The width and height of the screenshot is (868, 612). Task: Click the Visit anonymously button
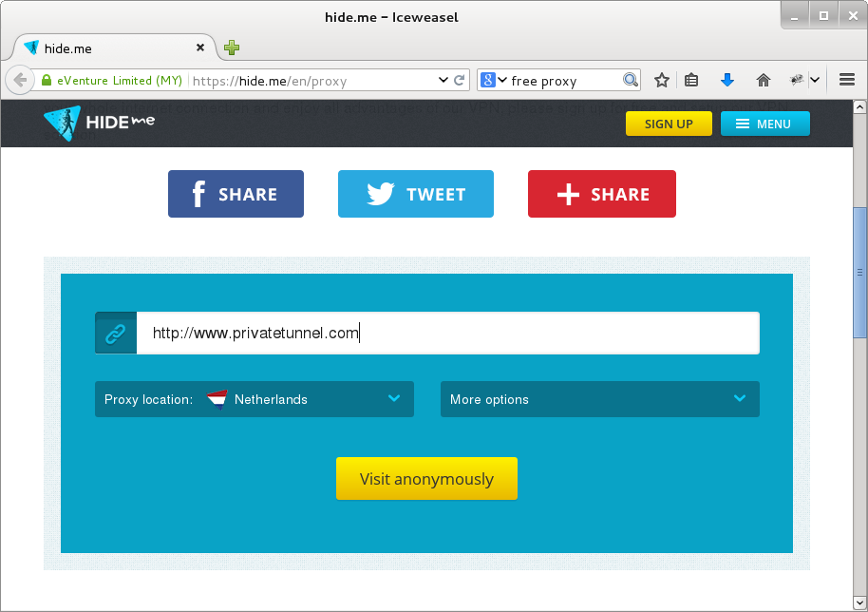click(426, 479)
